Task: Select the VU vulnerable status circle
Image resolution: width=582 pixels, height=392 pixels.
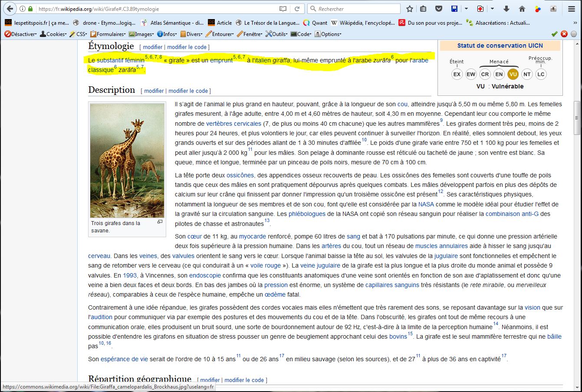Action: click(x=513, y=74)
